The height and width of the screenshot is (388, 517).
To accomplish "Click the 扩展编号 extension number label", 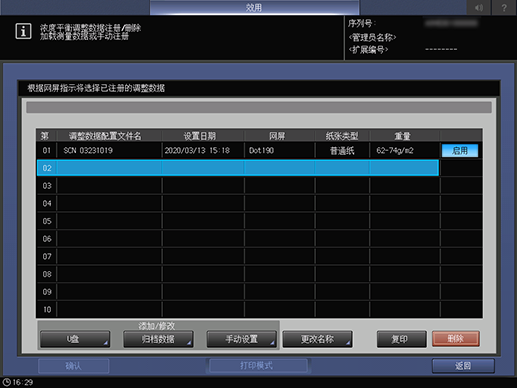I will coord(368,50).
